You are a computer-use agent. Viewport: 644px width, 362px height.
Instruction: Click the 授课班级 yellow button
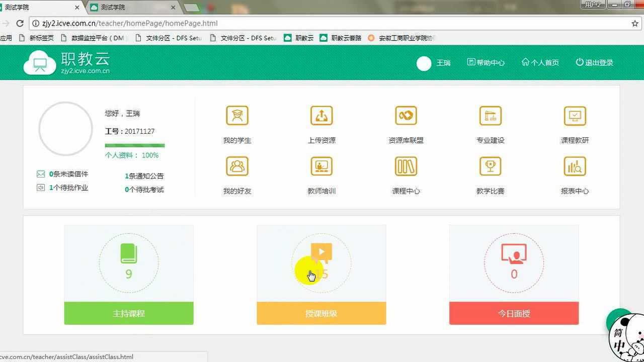[x=321, y=313]
